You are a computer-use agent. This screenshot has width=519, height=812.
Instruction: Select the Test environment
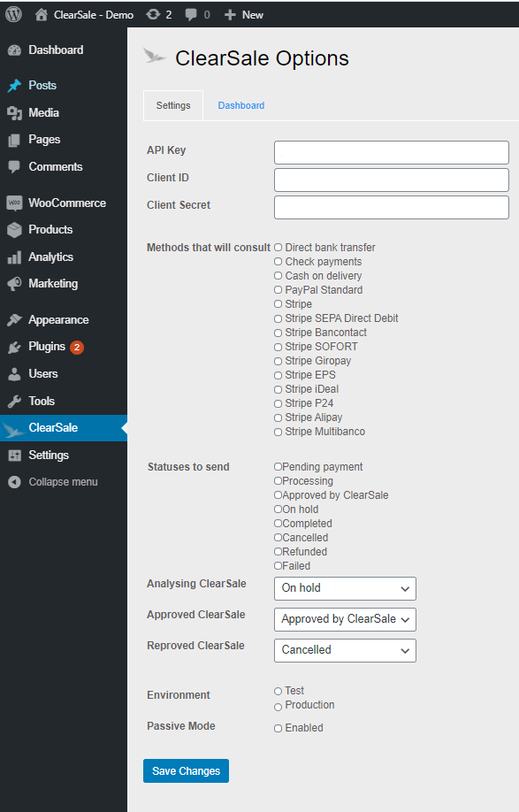pyautogui.click(x=278, y=692)
